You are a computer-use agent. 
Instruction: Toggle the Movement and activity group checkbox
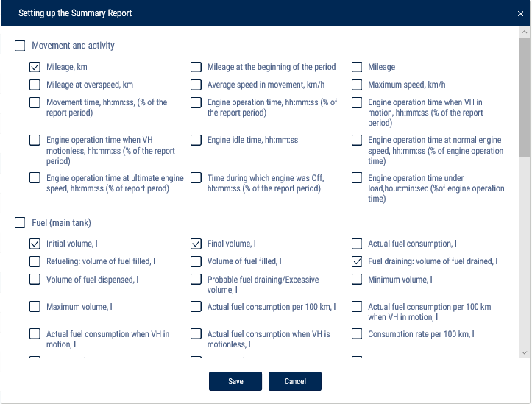20,46
